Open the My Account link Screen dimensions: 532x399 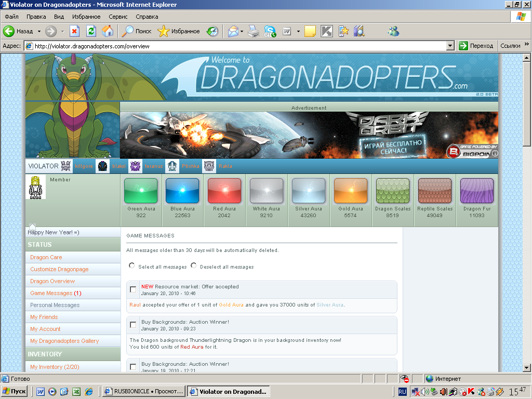(x=45, y=329)
